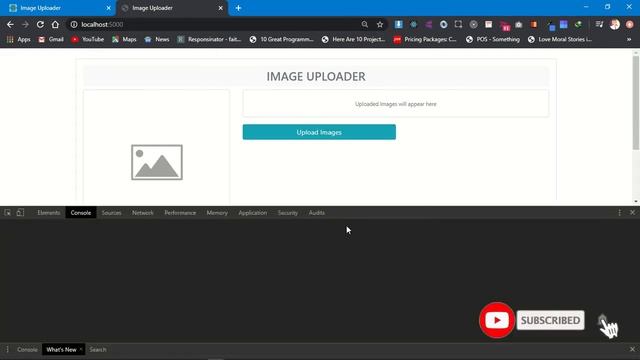Screen dimensions: 640x360
Task: Open the Apps bookmark shortcut
Action: click(18, 40)
